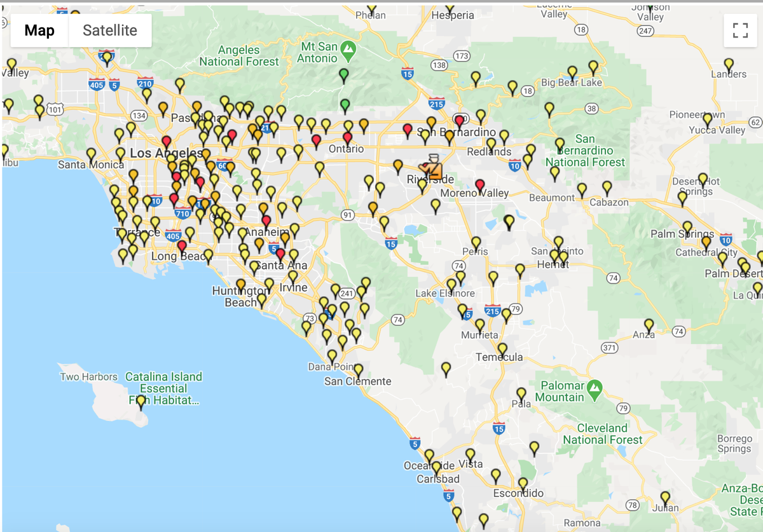Open the red marker above Santa Ana
The image size is (763, 532).
(x=280, y=255)
